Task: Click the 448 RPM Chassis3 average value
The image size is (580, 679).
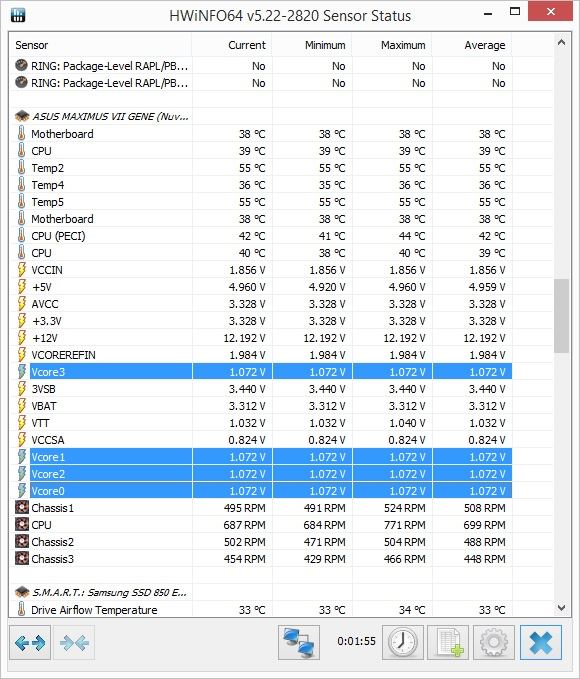Action: [484, 559]
